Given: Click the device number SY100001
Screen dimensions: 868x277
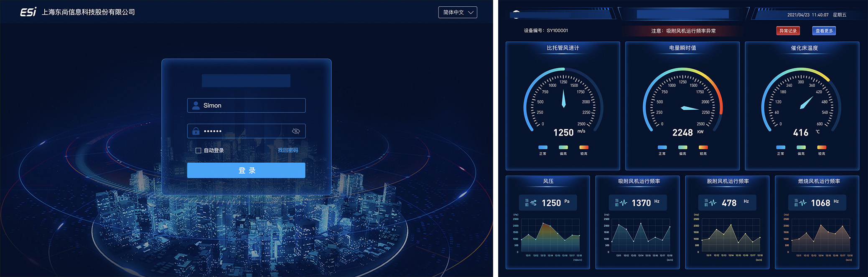Looking at the screenshot, I should pyautogui.click(x=557, y=30).
